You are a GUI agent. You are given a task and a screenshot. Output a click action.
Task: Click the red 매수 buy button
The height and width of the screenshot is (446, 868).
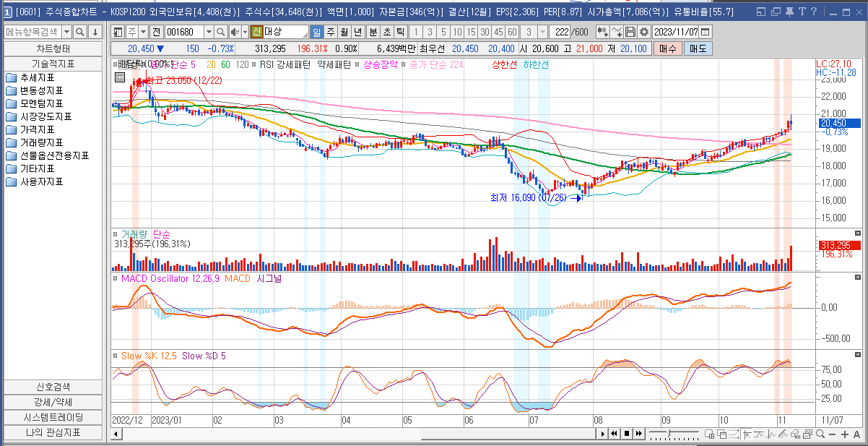click(x=667, y=48)
